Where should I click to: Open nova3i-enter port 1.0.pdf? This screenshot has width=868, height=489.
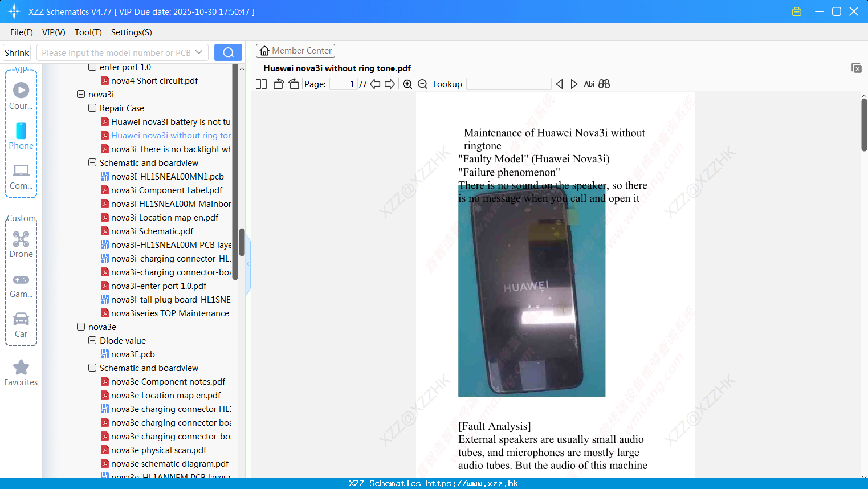click(x=154, y=286)
